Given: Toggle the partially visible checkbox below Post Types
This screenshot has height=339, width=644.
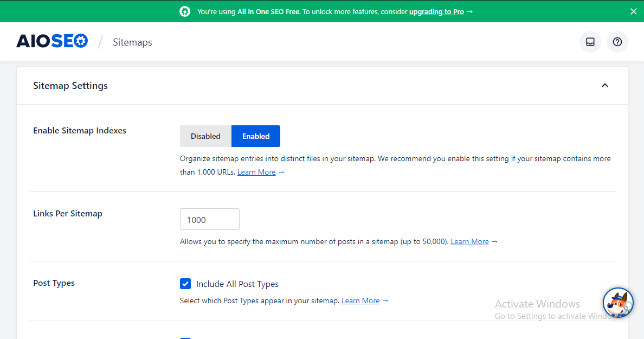Looking at the screenshot, I should point(185,337).
